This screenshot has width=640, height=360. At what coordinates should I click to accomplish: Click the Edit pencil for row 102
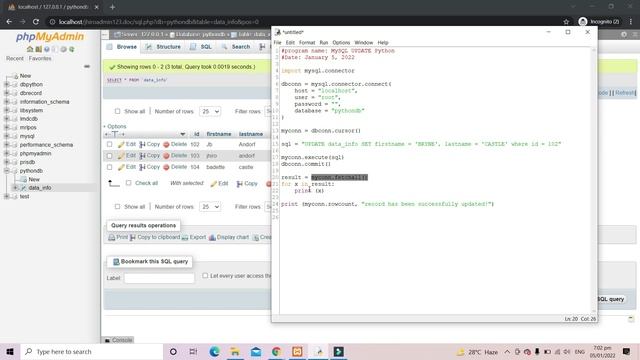(121, 144)
